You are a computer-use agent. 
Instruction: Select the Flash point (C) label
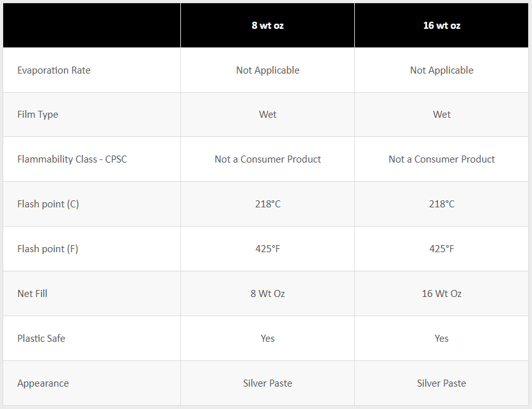pos(48,204)
